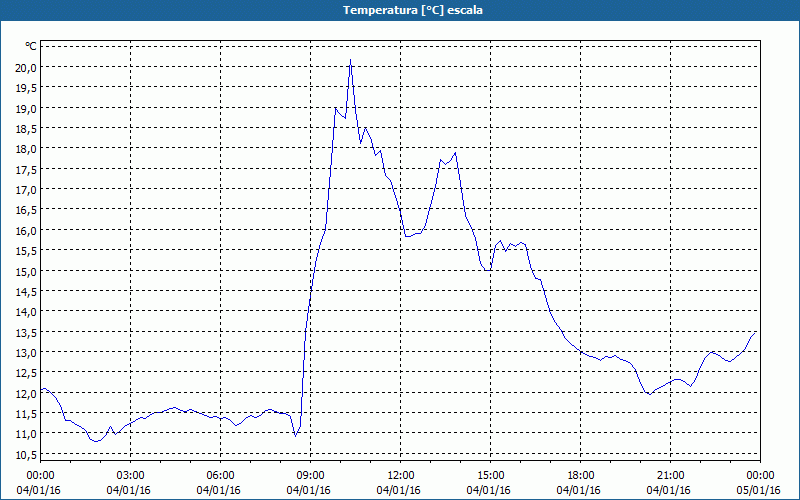Pick the 04/01/16 date beneath 03:00
800x500 pixels.
(129, 490)
